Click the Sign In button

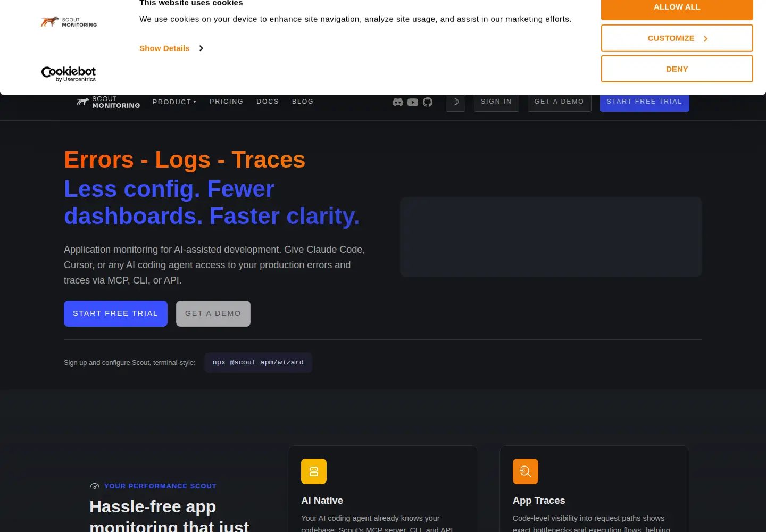click(x=496, y=102)
